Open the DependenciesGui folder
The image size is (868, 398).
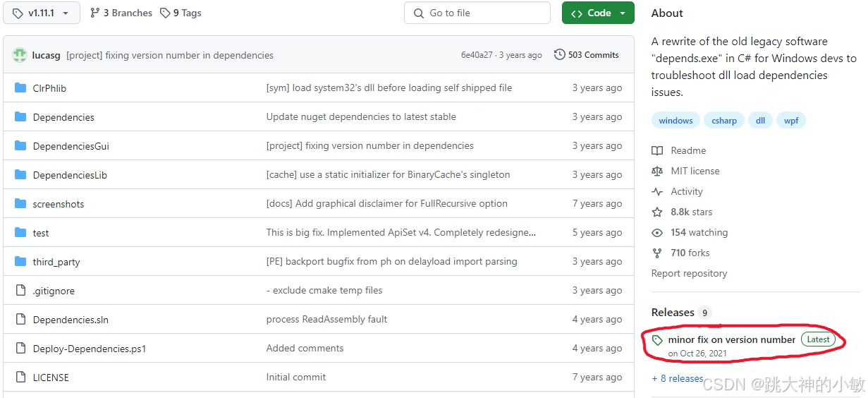pyautogui.click(x=71, y=146)
